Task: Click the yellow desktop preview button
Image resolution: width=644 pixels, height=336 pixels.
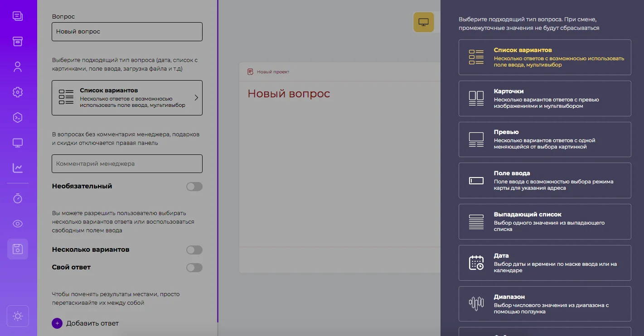Action: tap(424, 22)
